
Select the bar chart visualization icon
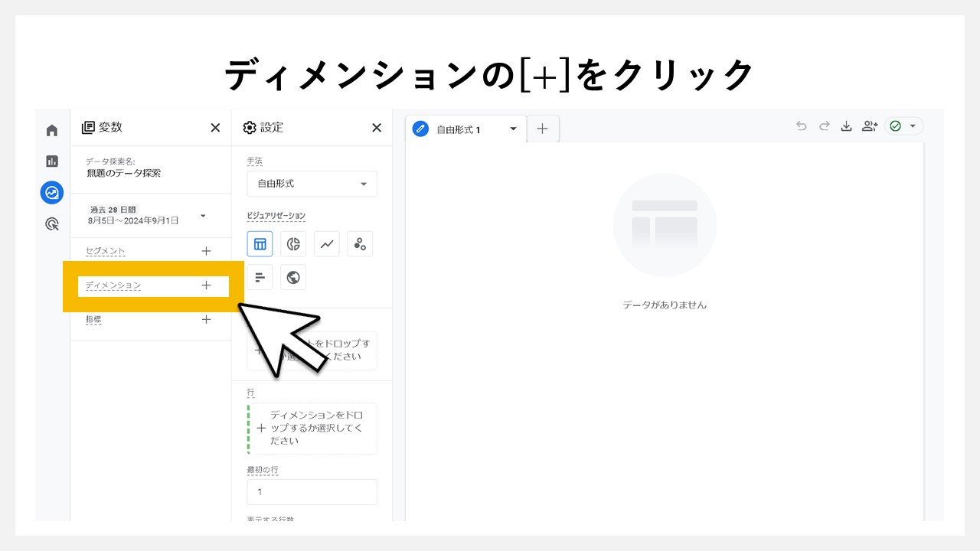click(260, 277)
